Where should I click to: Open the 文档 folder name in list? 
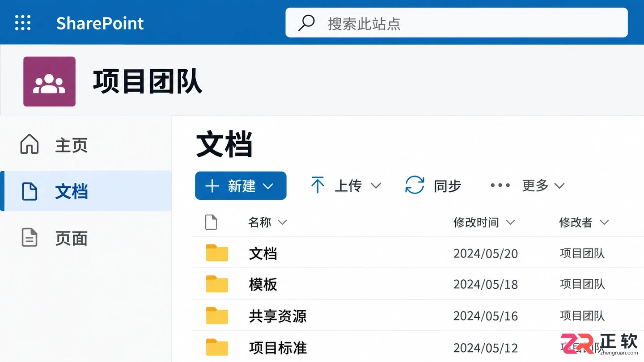(x=263, y=253)
